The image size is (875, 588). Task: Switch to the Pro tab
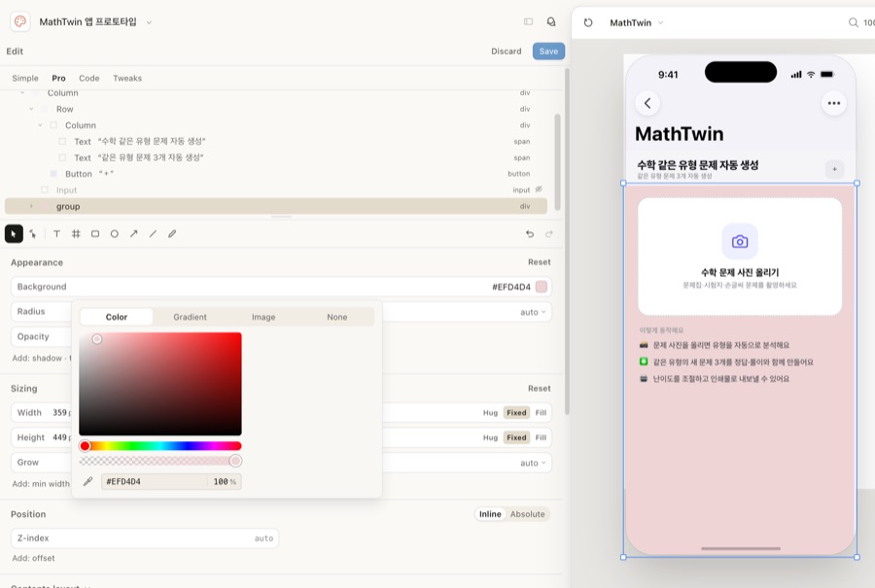pos(58,78)
